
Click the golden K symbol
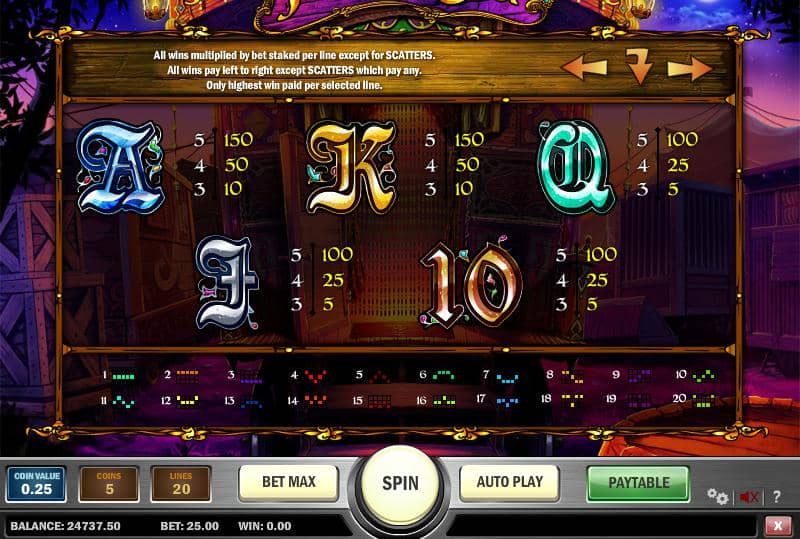pos(351,167)
